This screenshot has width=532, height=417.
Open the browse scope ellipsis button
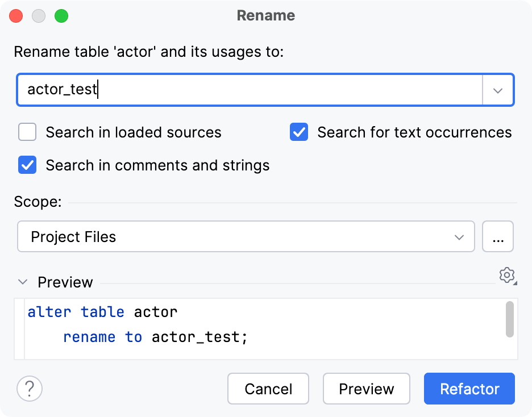(x=498, y=236)
